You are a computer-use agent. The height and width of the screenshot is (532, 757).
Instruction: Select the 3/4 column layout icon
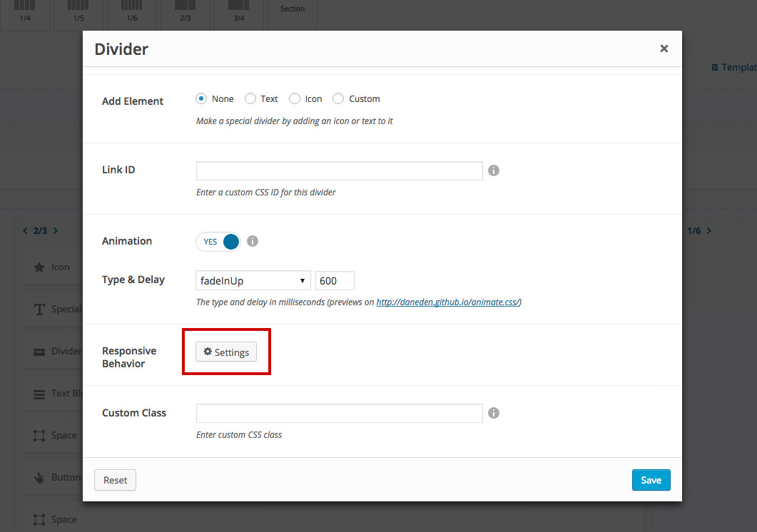tap(239, 5)
